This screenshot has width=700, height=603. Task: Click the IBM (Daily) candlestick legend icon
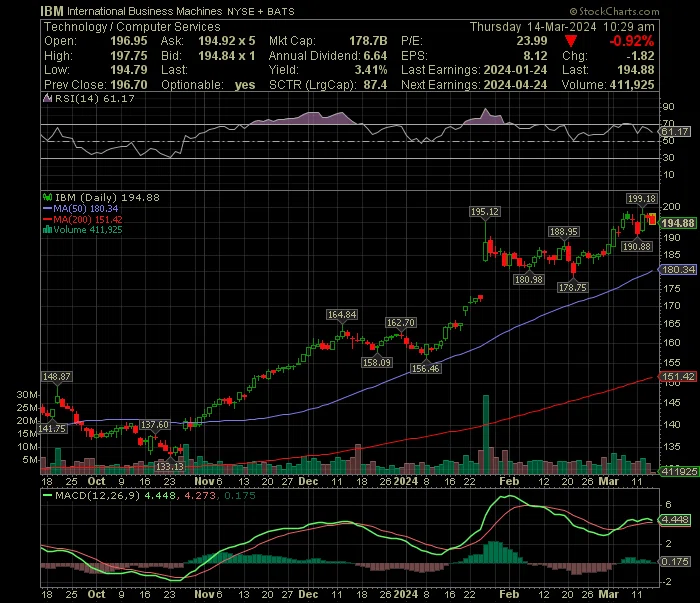click(x=47, y=197)
